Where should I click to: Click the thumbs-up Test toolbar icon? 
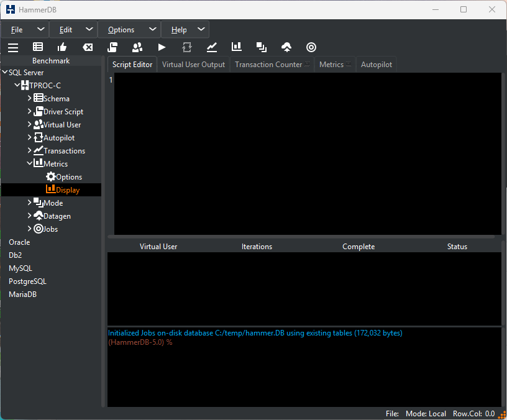62,47
